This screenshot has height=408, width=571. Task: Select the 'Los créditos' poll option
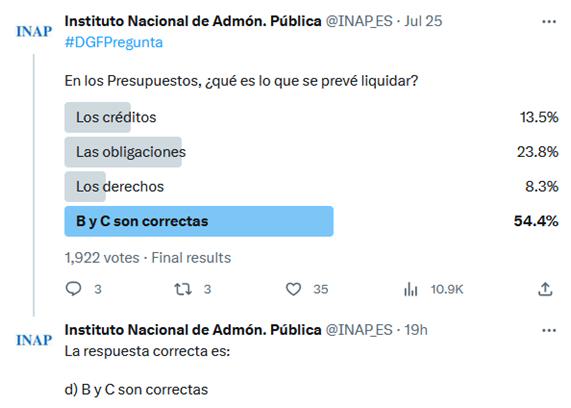[311, 117]
